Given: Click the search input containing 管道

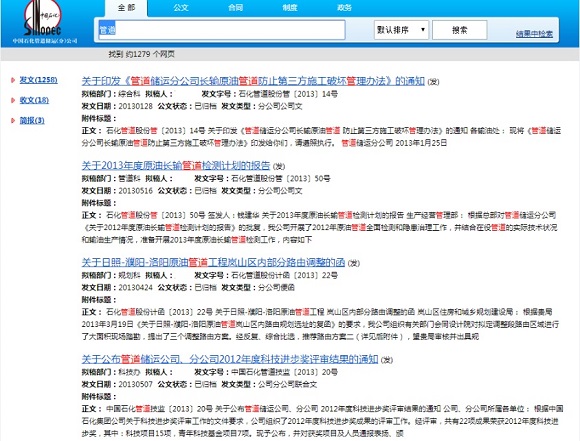Looking at the screenshot, I should [x=222, y=30].
